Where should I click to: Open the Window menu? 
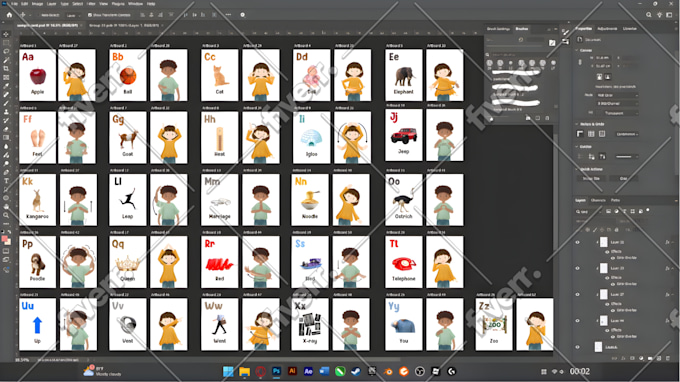pos(135,4)
